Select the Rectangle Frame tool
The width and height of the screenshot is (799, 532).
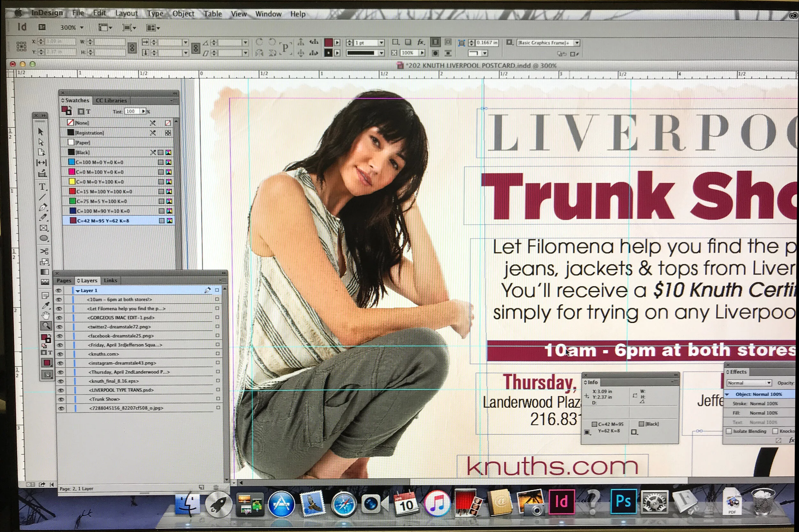[x=44, y=228]
